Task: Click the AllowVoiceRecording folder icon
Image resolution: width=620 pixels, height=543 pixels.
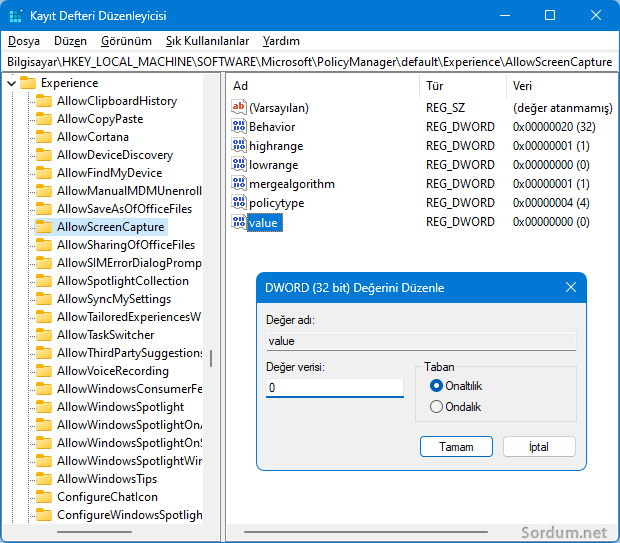Action: tap(43, 371)
